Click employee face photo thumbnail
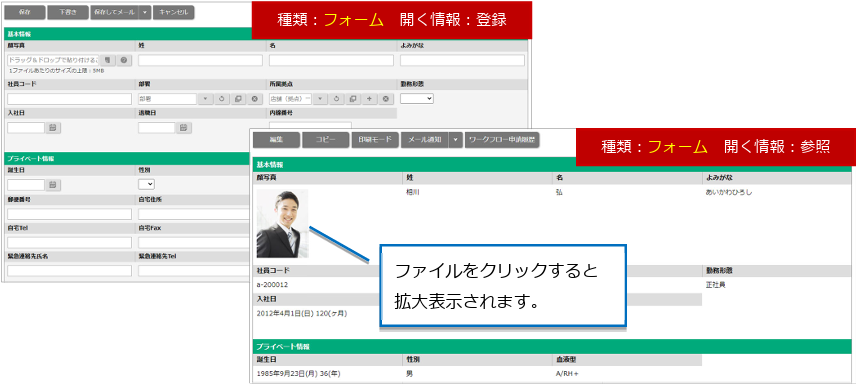The image size is (856, 387). click(x=282, y=223)
